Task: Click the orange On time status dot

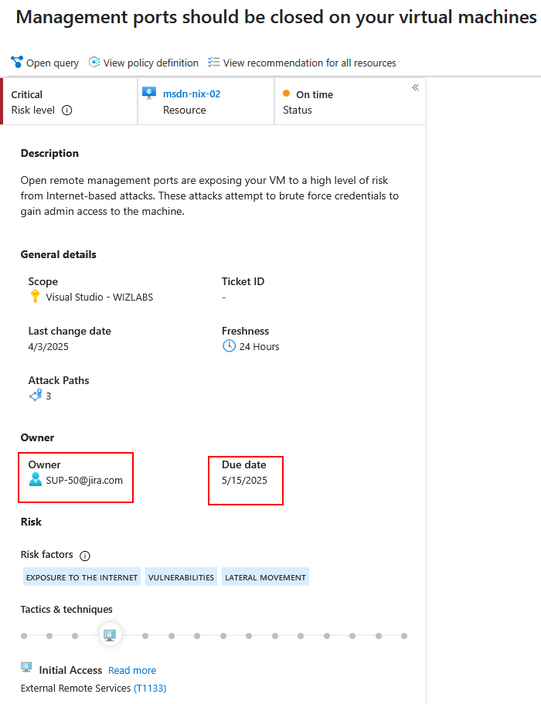Action: point(286,93)
